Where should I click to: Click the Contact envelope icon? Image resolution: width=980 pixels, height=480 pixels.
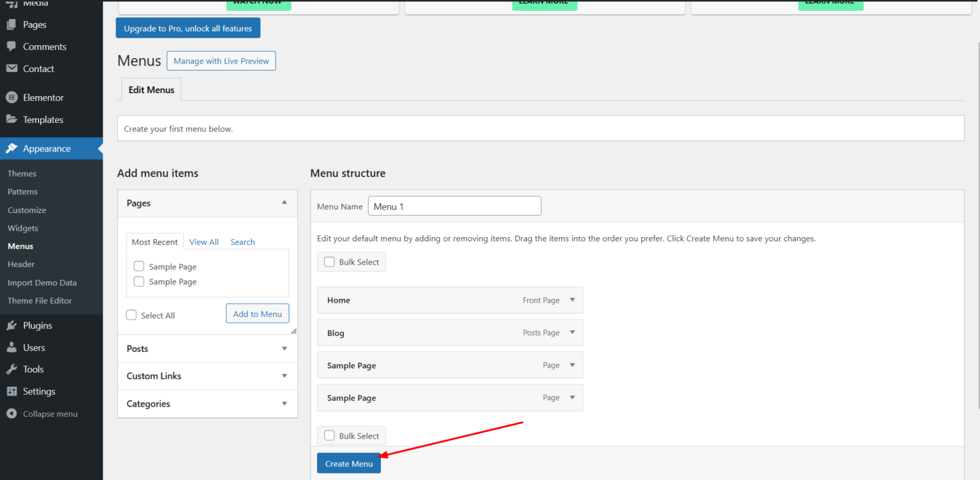(11, 69)
